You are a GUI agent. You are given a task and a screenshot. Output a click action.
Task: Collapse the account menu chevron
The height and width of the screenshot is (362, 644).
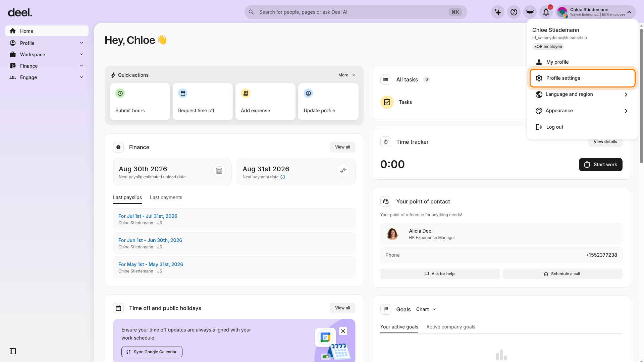(629, 12)
